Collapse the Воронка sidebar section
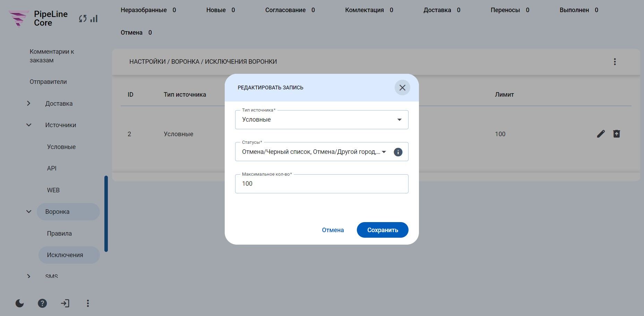 tap(29, 212)
